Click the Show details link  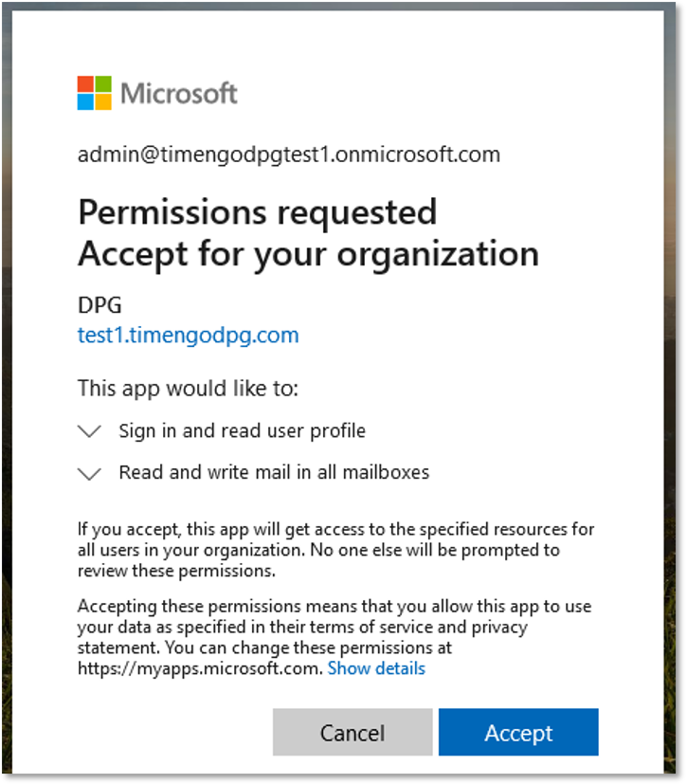tap(376, 668)
